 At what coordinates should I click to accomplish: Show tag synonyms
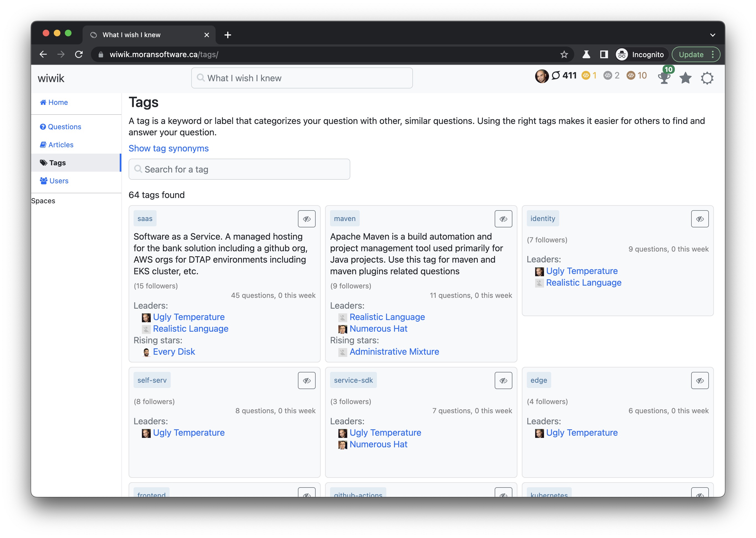point(168,148)
